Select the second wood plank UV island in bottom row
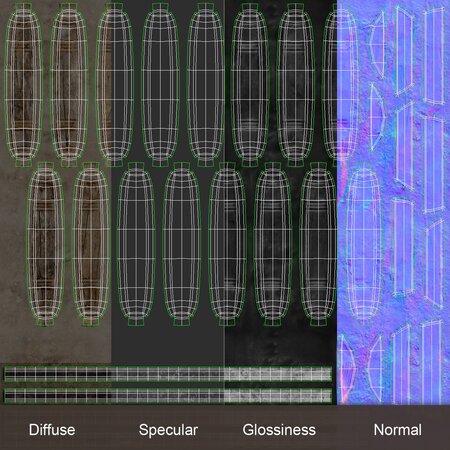This screenshot has width=450, height=450. click(91, 244)
